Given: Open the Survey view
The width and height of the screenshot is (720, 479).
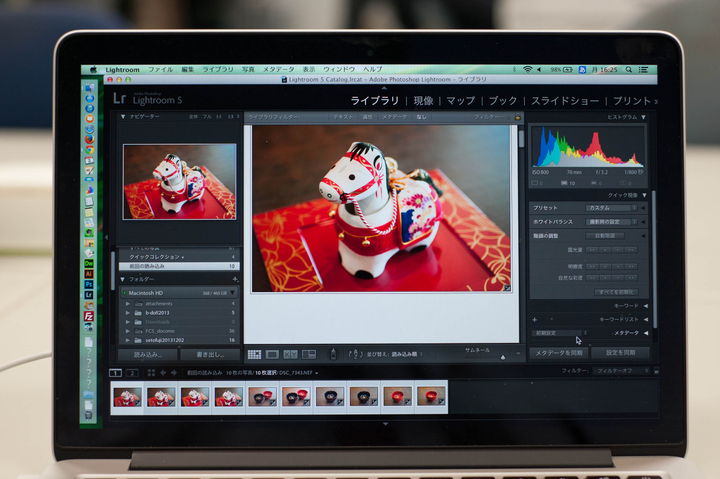Looking at the screenshot, I should click(x=309, y=354).
